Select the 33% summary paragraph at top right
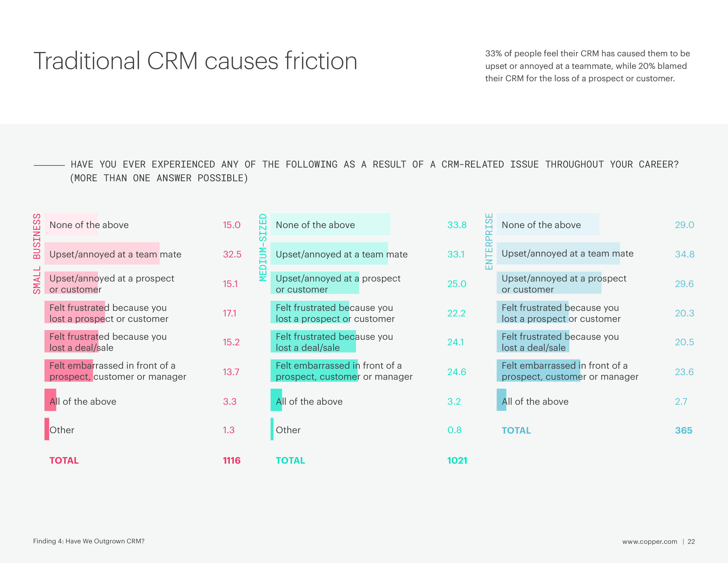The height and width of the screenshot is (563, 728). coord(587,66)
